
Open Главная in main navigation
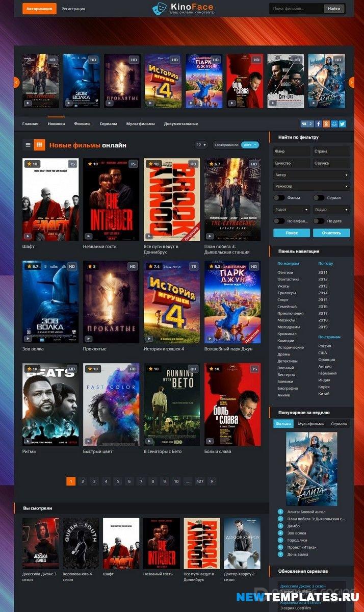coord(31,124)
